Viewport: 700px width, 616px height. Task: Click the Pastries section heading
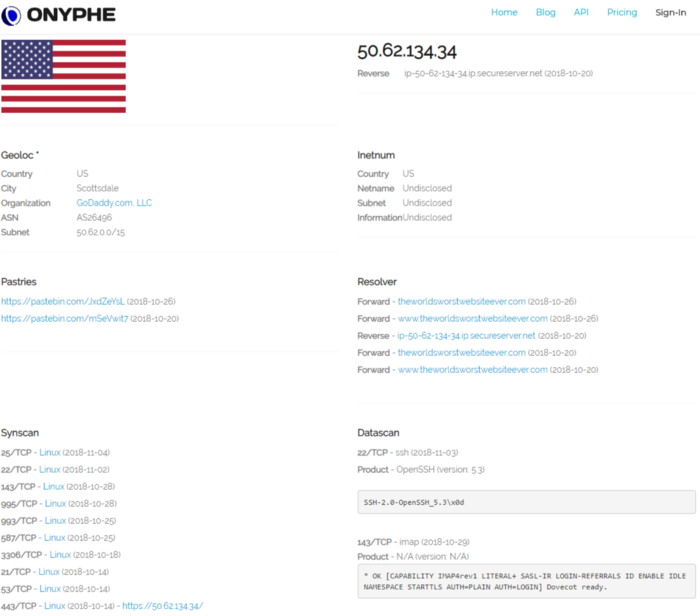coord(19,282)
